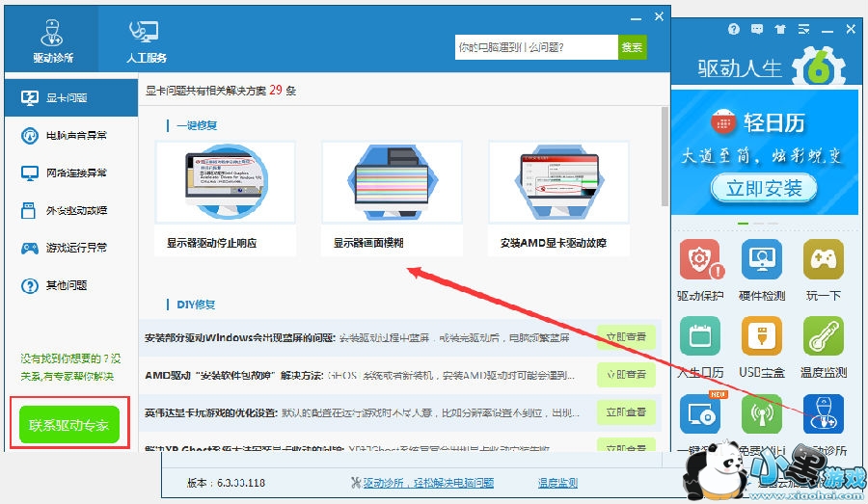The width and height of the screenshot is (868, 504).
Task: Switch to the 人工服务 tab
Action: (147, 40)
